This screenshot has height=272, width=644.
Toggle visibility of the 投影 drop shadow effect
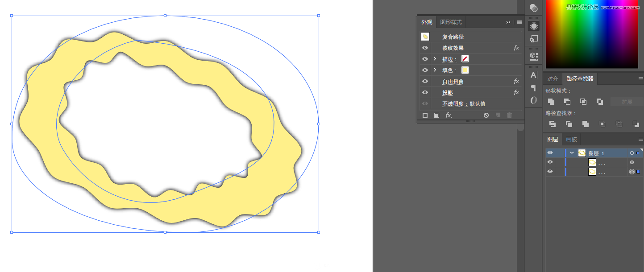425,92
